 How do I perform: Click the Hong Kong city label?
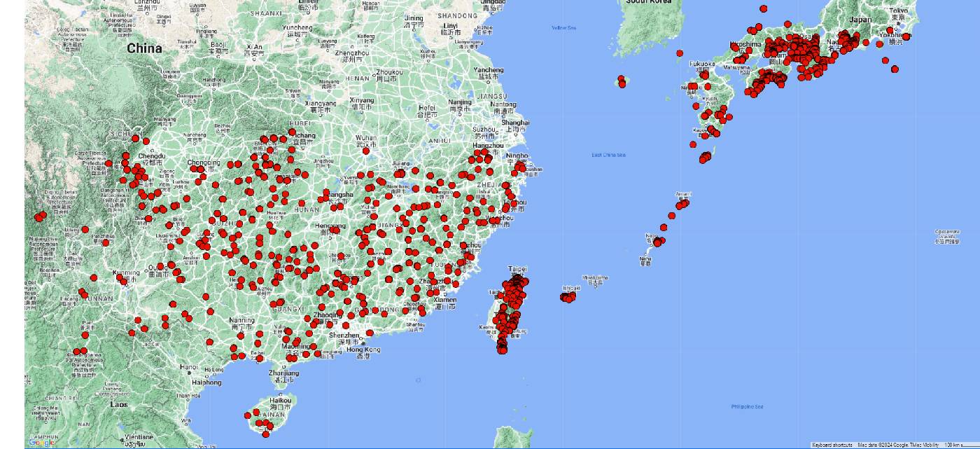(363, 350)
